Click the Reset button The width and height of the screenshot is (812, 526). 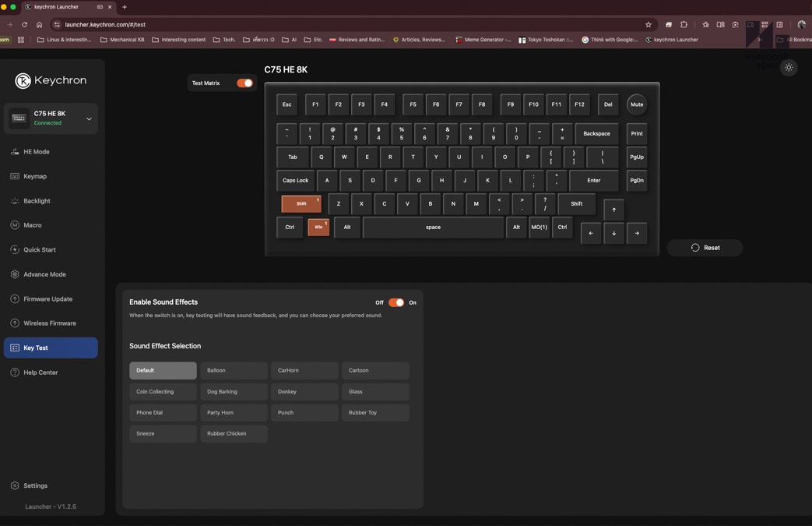[x=705, y=247]
